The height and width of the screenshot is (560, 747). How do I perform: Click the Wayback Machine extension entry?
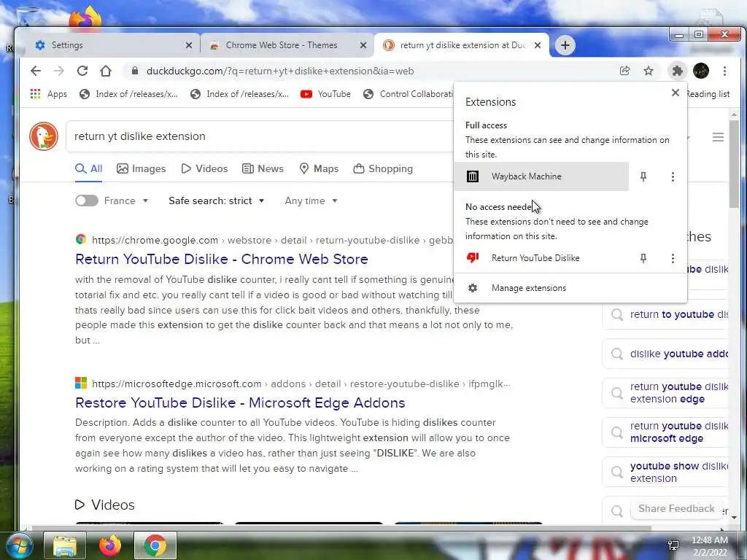pos(541,176)
